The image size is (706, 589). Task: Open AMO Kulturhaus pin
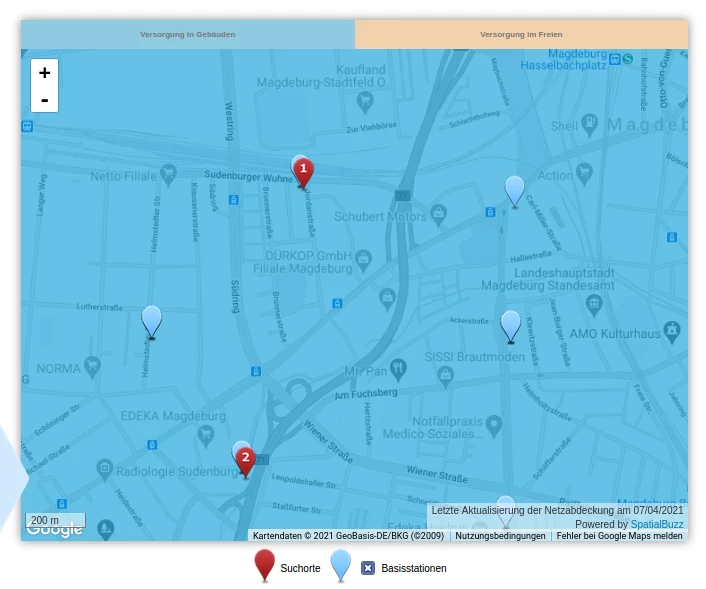[x=672, y=332]
